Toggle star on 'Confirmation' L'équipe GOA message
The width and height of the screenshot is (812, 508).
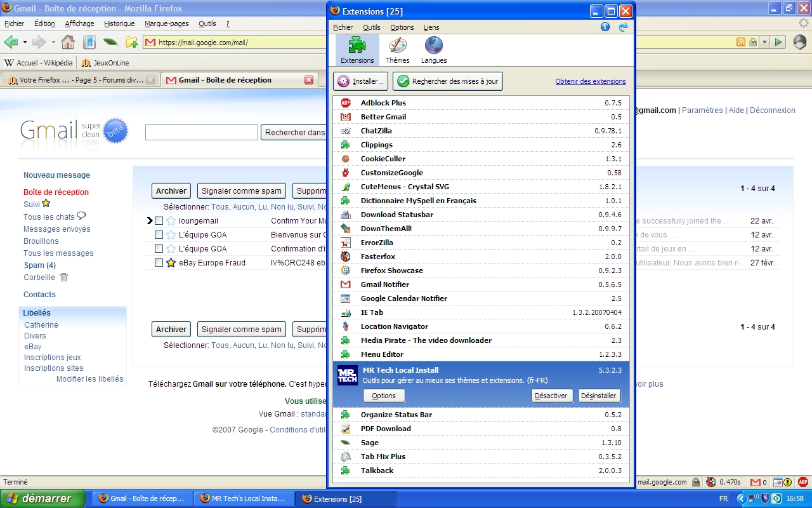(x=171, y=248)
